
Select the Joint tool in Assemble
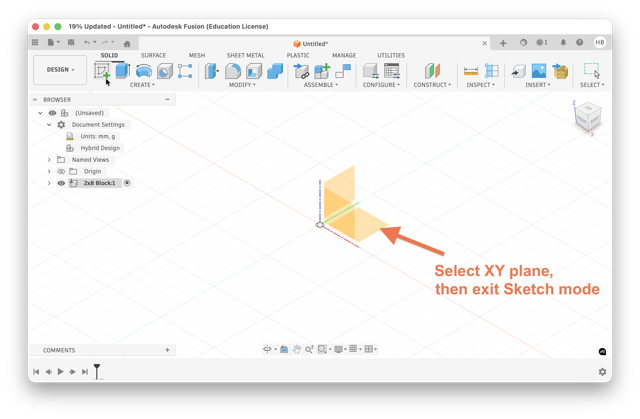click(302, 71)
